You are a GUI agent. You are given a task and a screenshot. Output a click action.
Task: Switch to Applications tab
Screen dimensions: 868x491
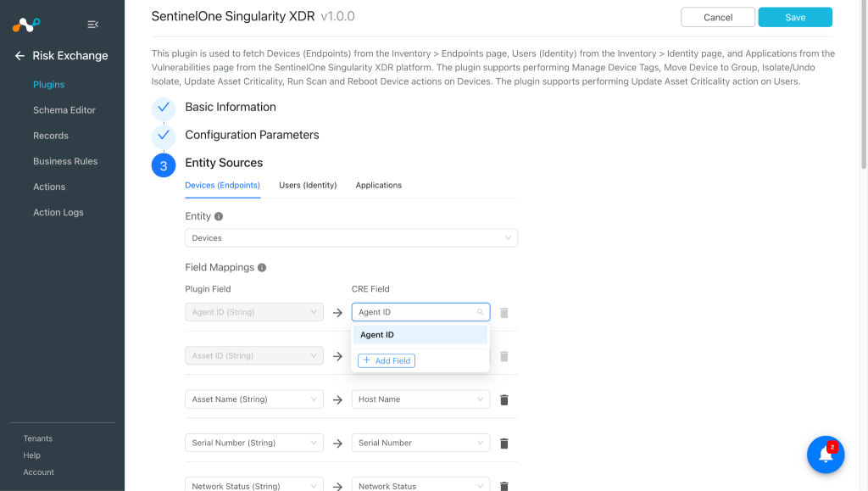(x=379, y=186)
